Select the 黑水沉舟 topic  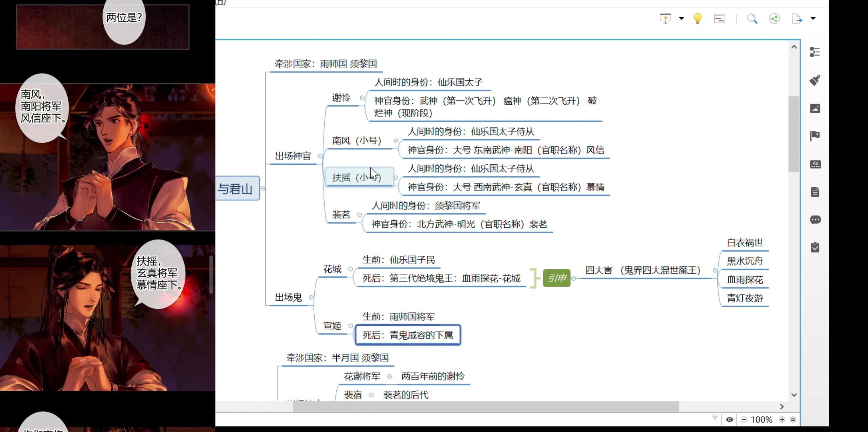pyautogui.click(x=745, y=261)
